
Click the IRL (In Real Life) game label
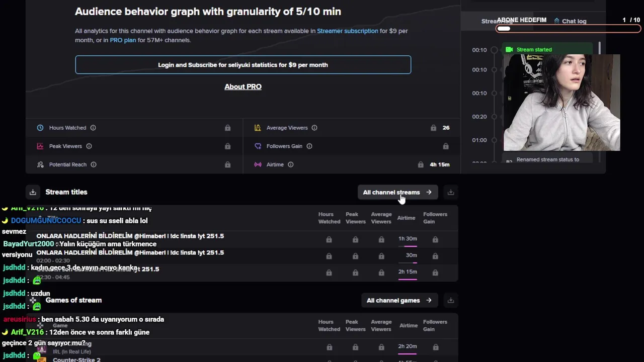click(72, 351)
